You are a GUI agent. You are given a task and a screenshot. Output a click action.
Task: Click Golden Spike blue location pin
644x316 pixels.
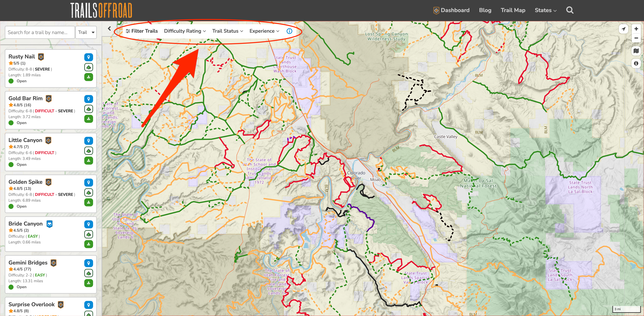89,182
